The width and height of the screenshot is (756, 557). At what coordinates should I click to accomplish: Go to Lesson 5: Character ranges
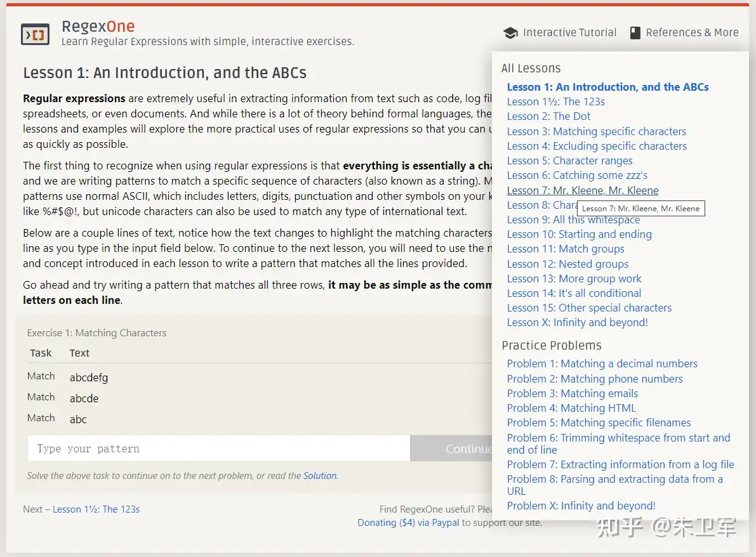pos(569,161)
